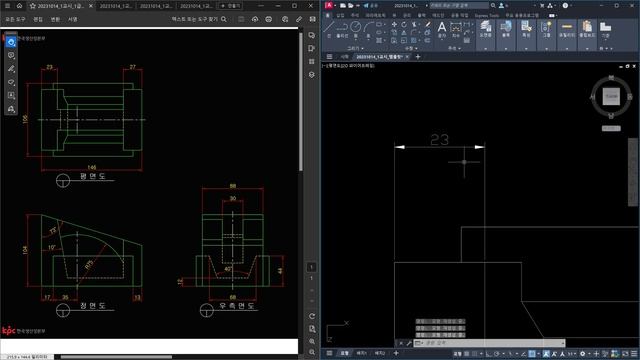Open the Clipboard paste panel button
Screen dimensions: 640x360
click(587, 29)
